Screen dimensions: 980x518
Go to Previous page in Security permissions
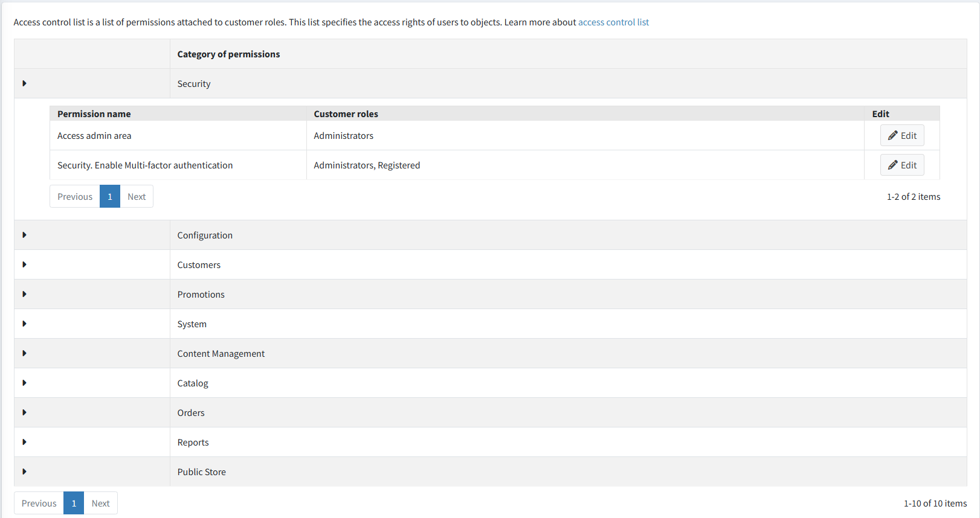pos(75,197)
